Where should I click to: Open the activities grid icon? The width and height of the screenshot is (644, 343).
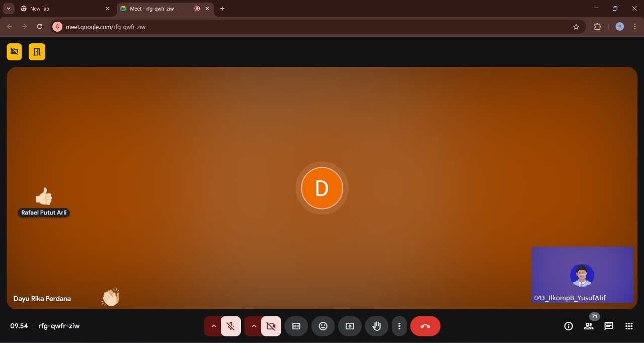[x=629, y=326]
